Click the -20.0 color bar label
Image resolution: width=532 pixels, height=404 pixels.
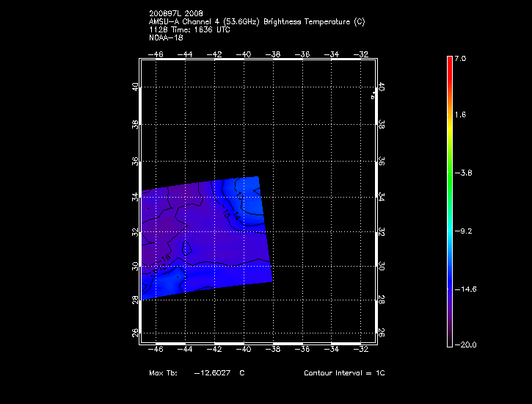tap(465, 345)
